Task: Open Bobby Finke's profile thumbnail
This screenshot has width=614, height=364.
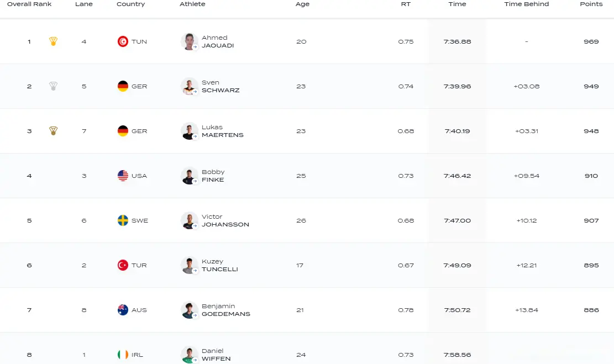Action: coord(189,176)
